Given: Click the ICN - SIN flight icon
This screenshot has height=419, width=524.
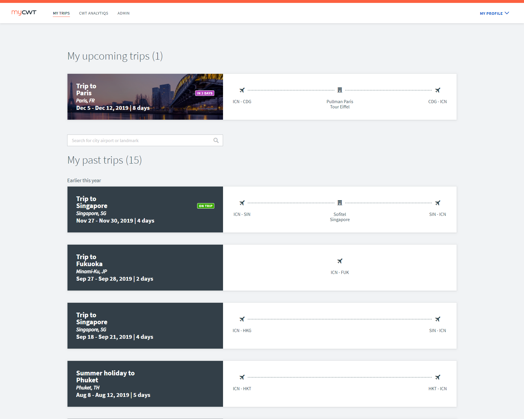Looking at the screenshot, I should click(242, 202).
